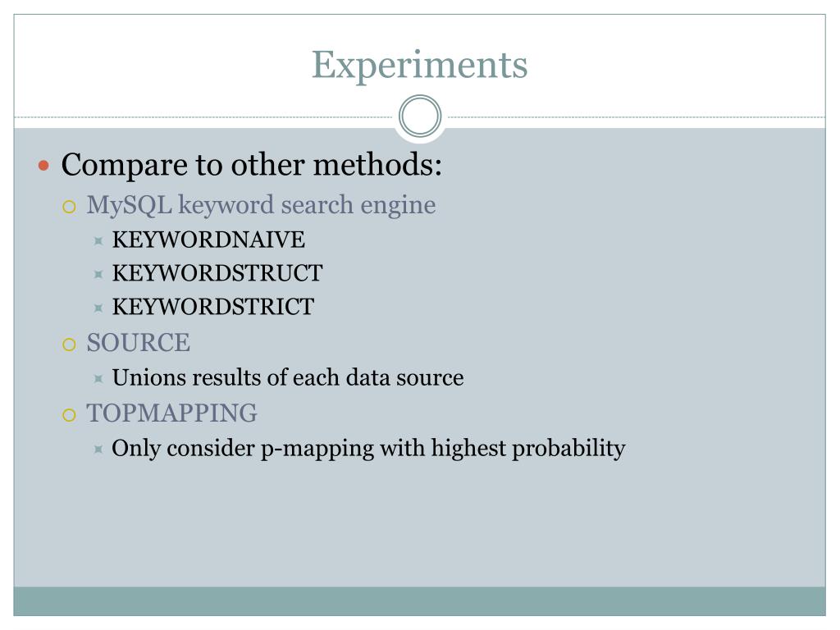
Task: Click the Compare to other methods heading
Action: click(252, 164)
